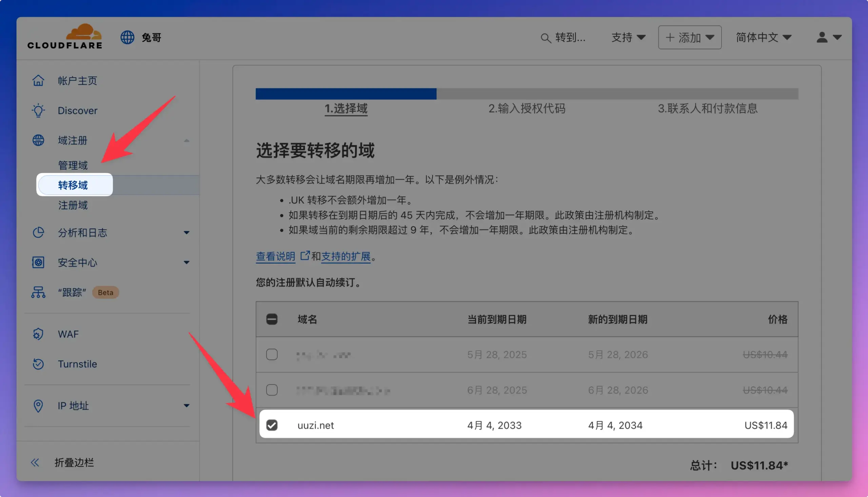The width and height of the screenshot is (868, 497).
Task: Select step 1.选择域
Action: (346, 109)
